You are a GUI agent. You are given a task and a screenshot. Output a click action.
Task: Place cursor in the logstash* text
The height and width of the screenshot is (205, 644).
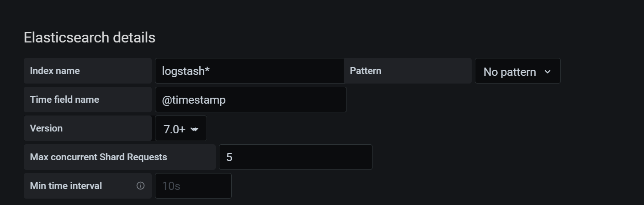click(x=186, y=71)
